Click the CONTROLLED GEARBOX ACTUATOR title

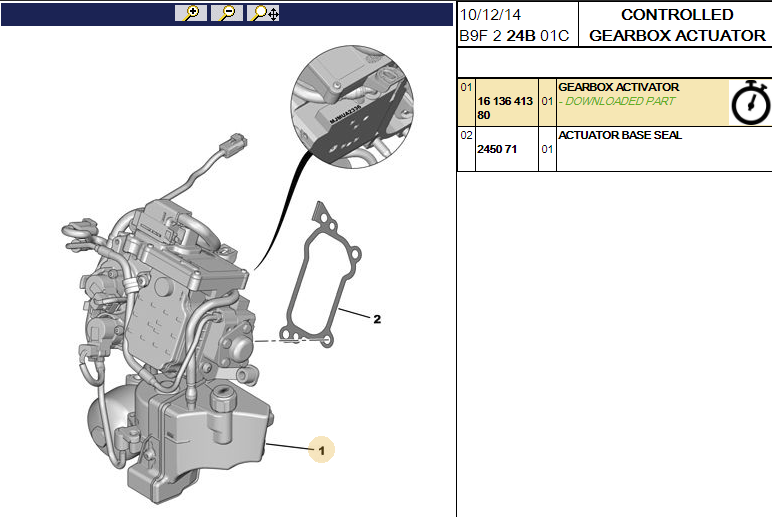677,25
